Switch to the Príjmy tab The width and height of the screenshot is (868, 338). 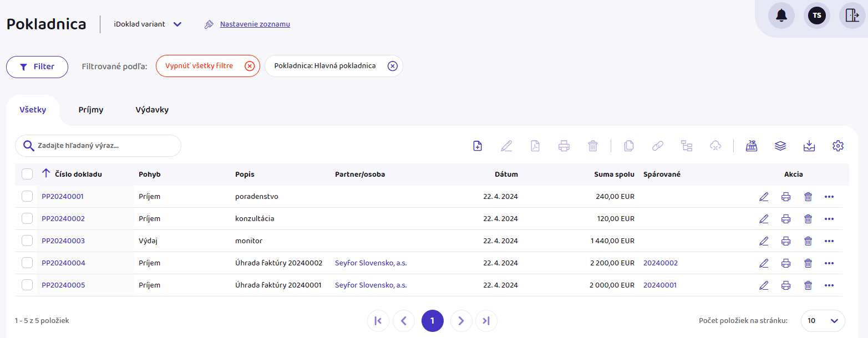91,110
